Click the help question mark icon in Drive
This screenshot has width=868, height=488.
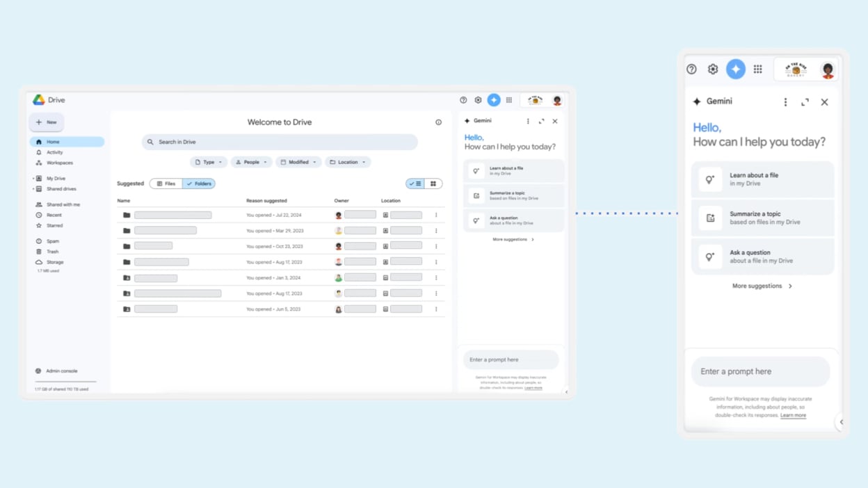pyautogui.click(x=463, y=100)
